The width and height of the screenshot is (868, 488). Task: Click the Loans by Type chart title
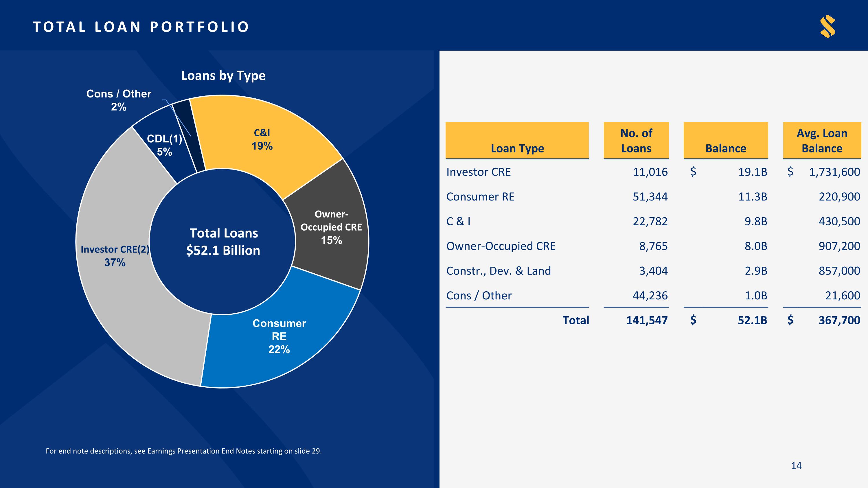click(x=223, y=76)
